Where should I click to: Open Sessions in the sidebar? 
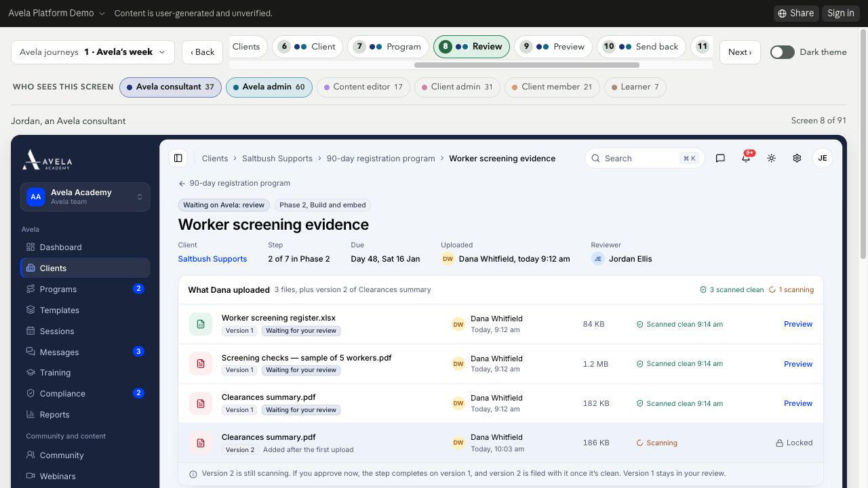(85, 331)
